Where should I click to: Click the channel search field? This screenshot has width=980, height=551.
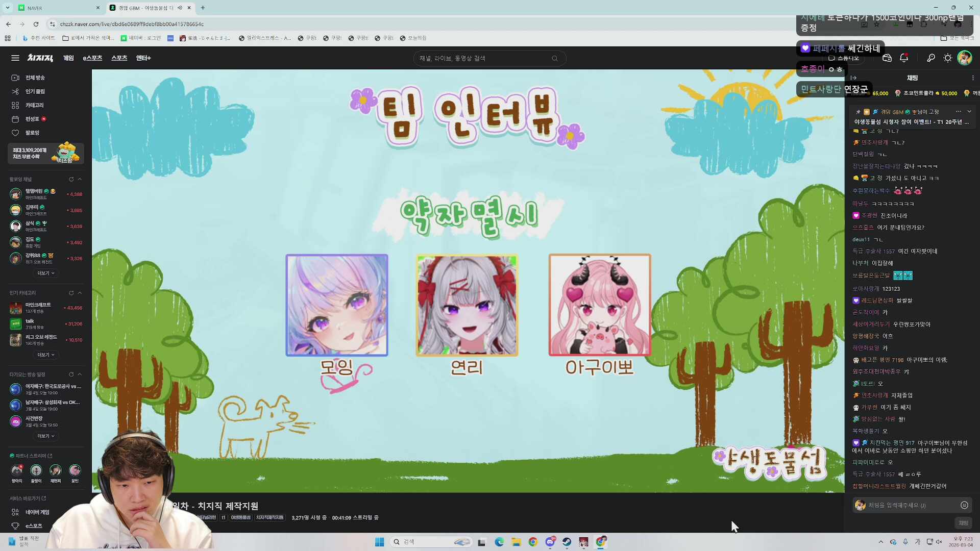[x=482, y=58]
